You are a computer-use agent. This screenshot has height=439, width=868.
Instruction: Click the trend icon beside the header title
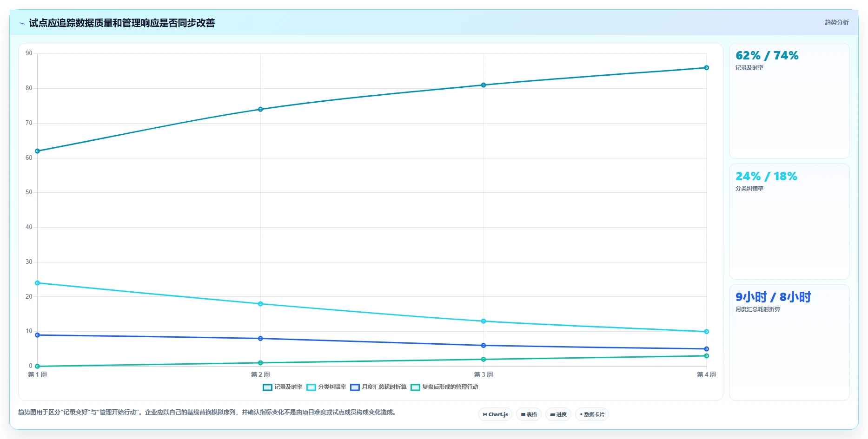click(22, 23)
